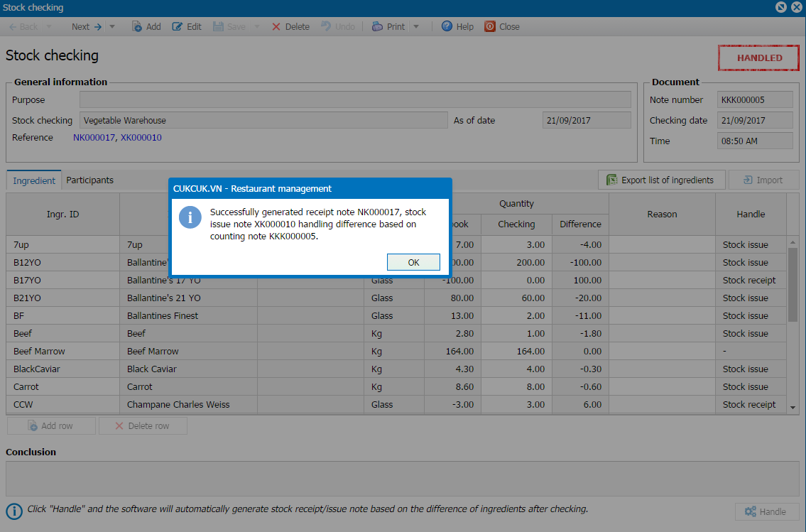Click the hint info icon beside Handle tip
The width and height of the screenshot is (806, 532).
[14, 511]
